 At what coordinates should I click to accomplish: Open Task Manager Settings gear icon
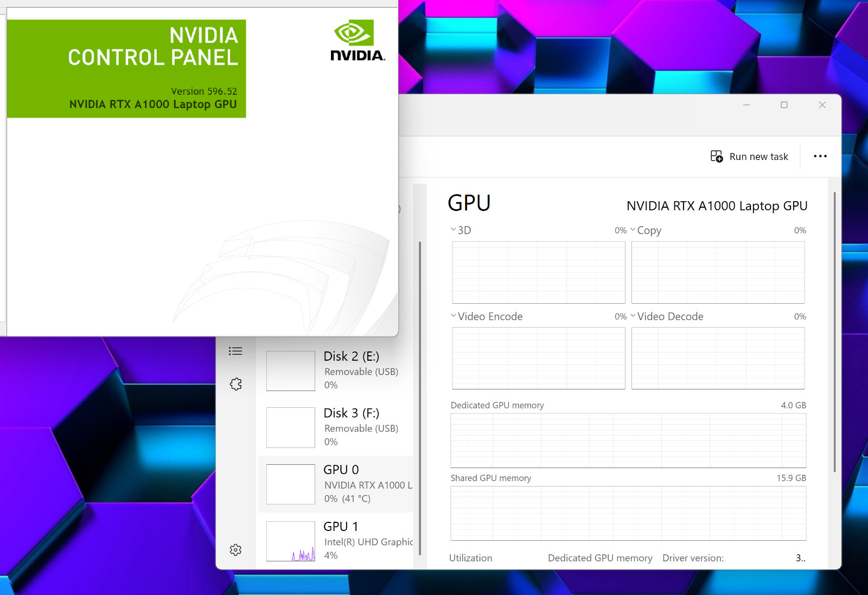(235, 550)
